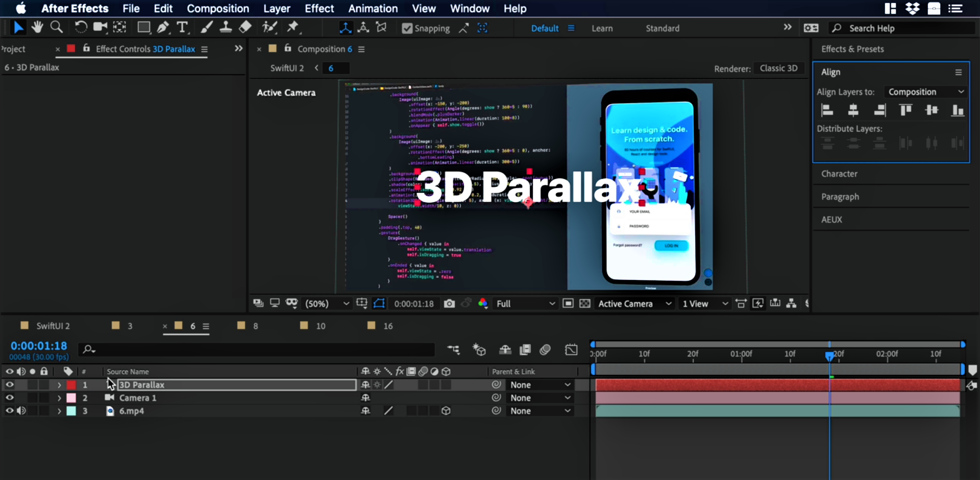The width and height of the screenshot is (980, 480).
Task: Select the Pen tool
Action: coord(163,28)
